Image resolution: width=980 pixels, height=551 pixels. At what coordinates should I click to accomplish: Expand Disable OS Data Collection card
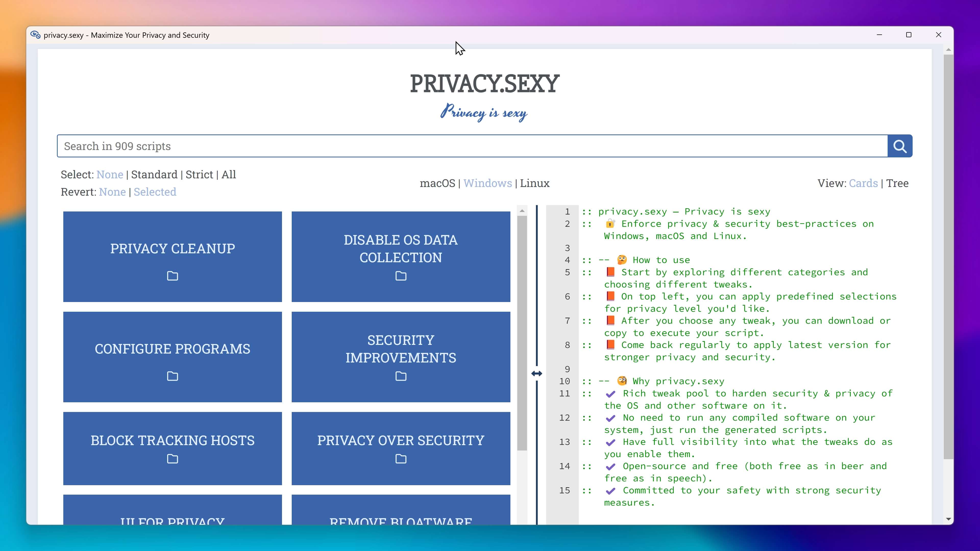point(401,257)
